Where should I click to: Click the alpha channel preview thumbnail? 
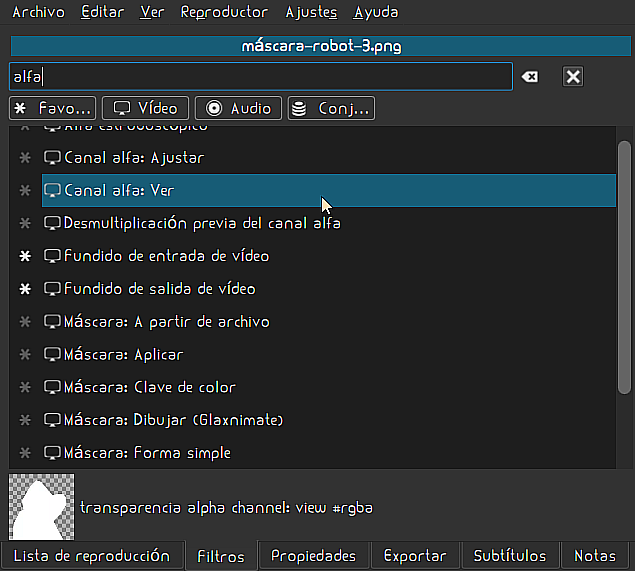point(40,507)
